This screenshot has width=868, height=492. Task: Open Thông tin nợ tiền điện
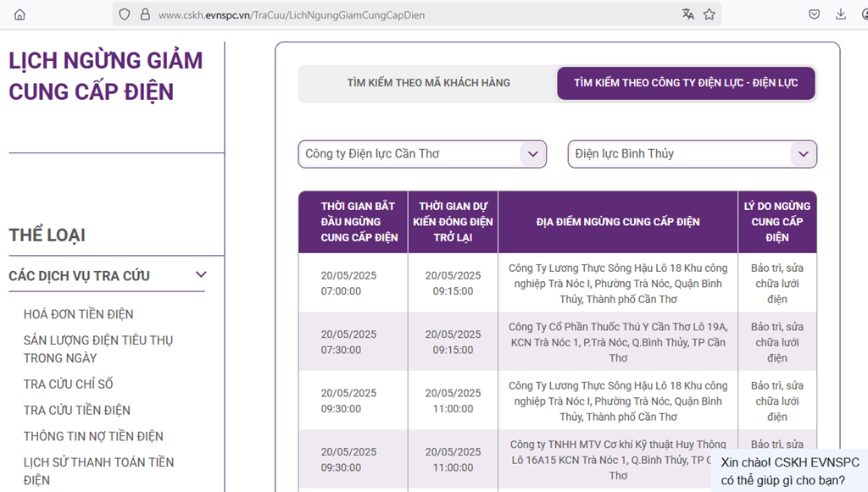pos(93,436)
